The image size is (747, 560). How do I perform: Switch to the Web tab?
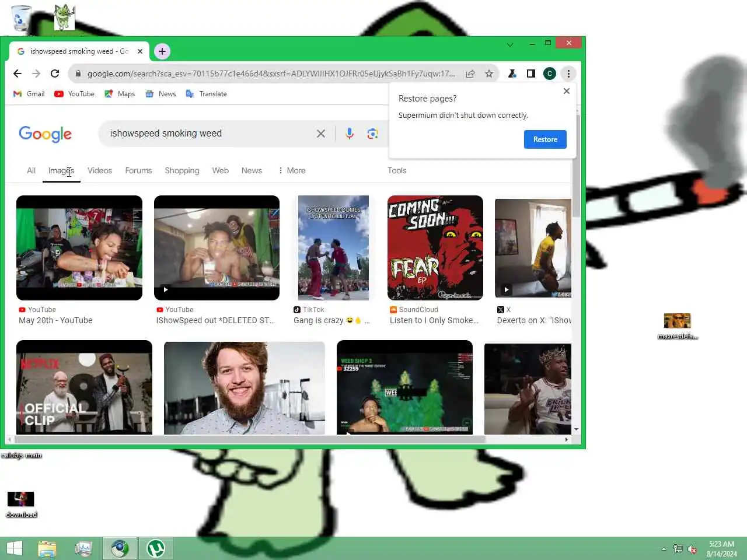coord(221,170)
